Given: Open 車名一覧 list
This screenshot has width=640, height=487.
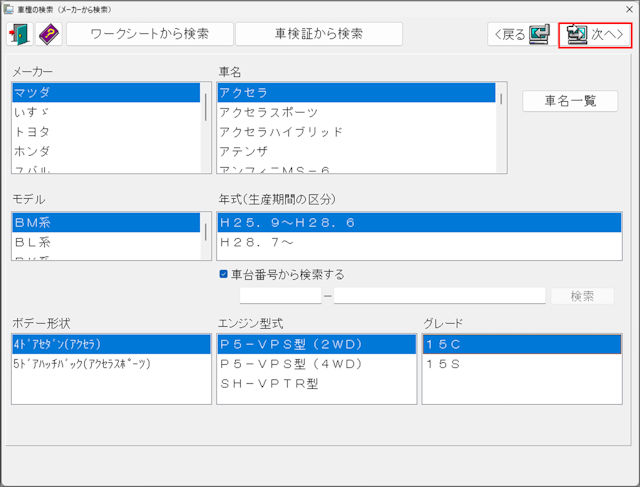Looking at the screenshot, I should click(570, 101).
